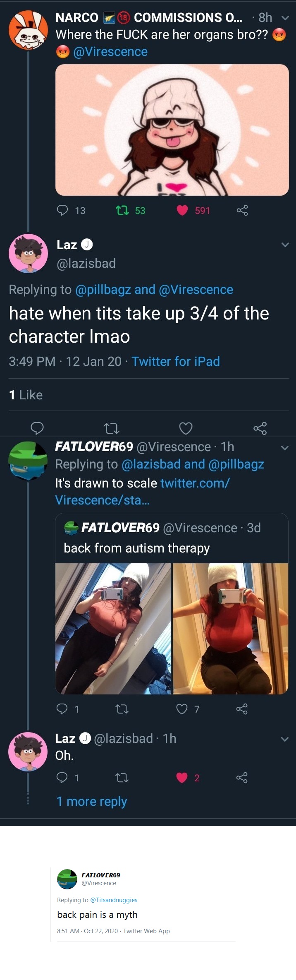Open the NARCO tweet options chevron
Viewport: 296px width, 980px height.
coord(285,18)
